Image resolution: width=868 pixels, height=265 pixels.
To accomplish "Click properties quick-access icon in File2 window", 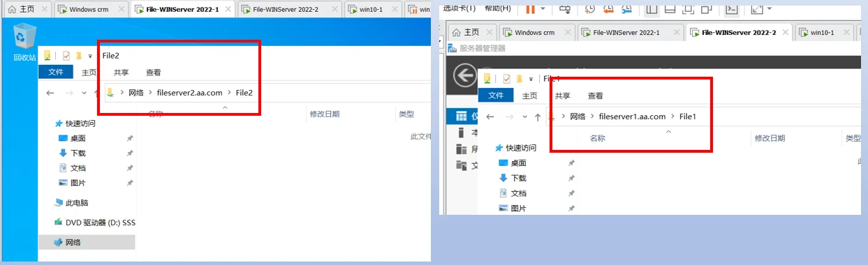I will coord(66,55).
